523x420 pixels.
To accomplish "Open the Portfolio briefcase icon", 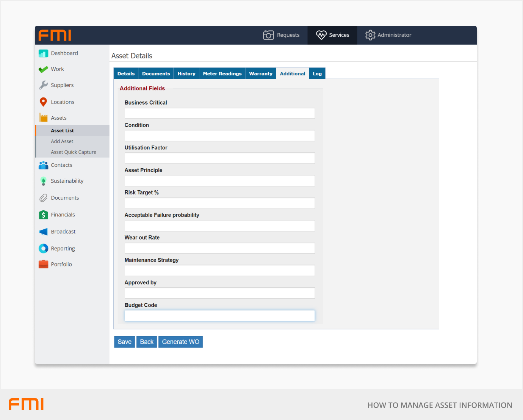I will point(43,264).
